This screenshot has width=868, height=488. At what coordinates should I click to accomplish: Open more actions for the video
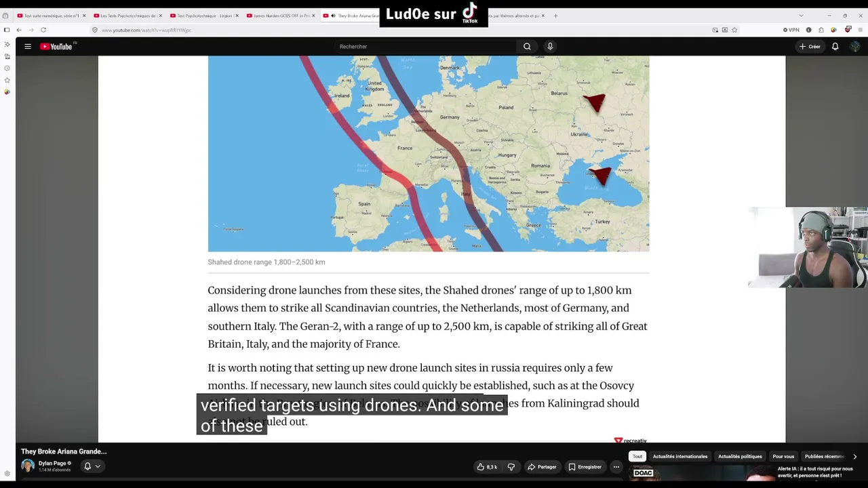tap(616, 466)
